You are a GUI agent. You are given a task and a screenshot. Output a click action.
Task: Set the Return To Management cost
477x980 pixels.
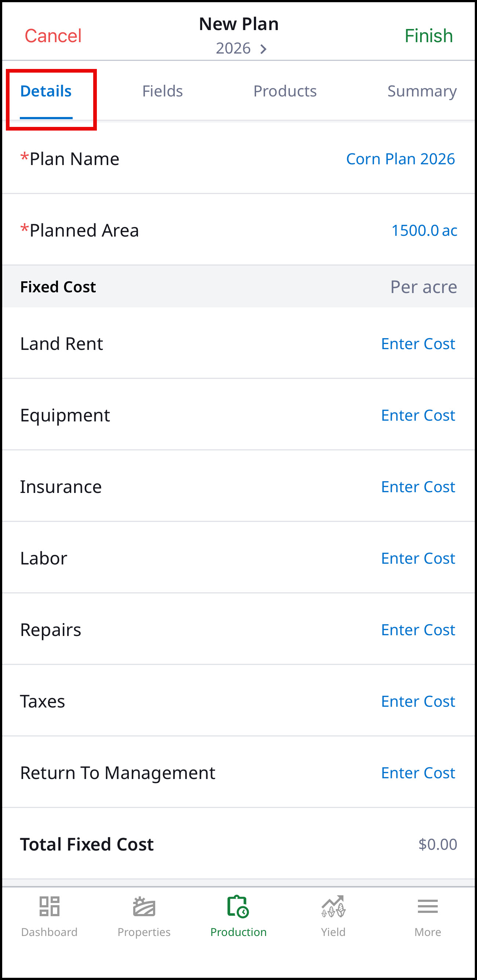click(x=418, y=773)
